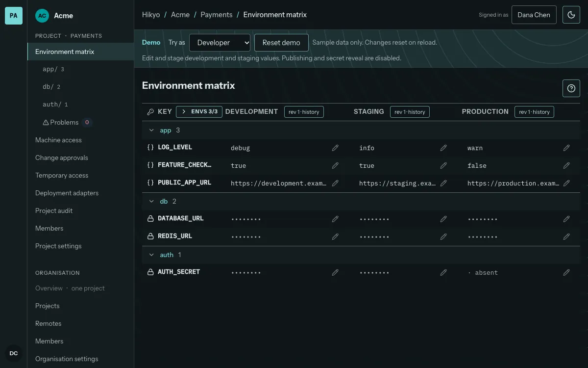Open the DC user avatar

click(x=14, y=353)
